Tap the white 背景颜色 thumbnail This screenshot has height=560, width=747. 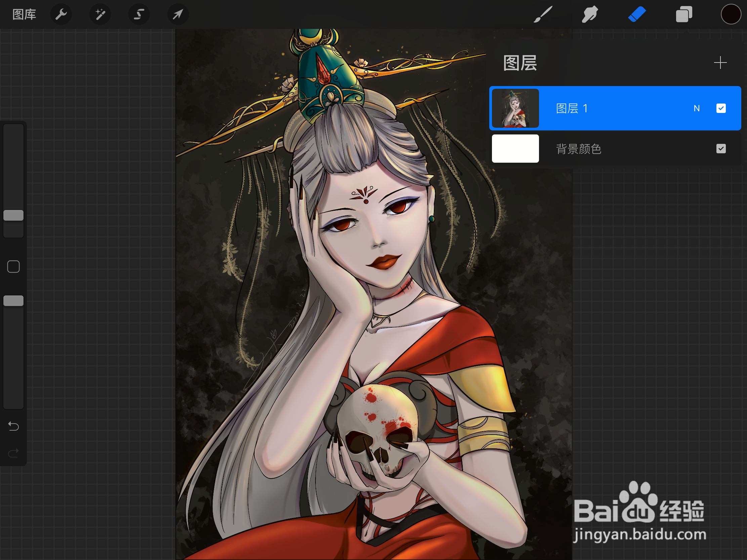pos(515,149)
